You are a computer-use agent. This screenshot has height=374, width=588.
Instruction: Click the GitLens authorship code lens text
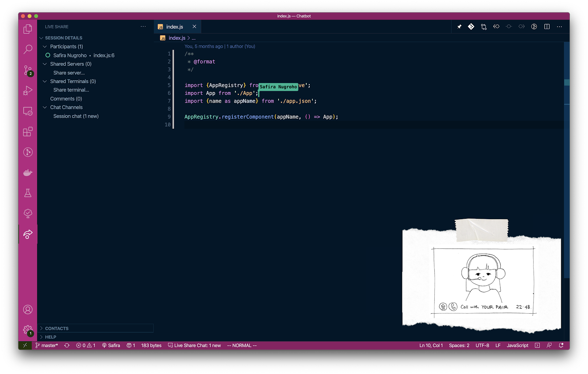[220, 46]
